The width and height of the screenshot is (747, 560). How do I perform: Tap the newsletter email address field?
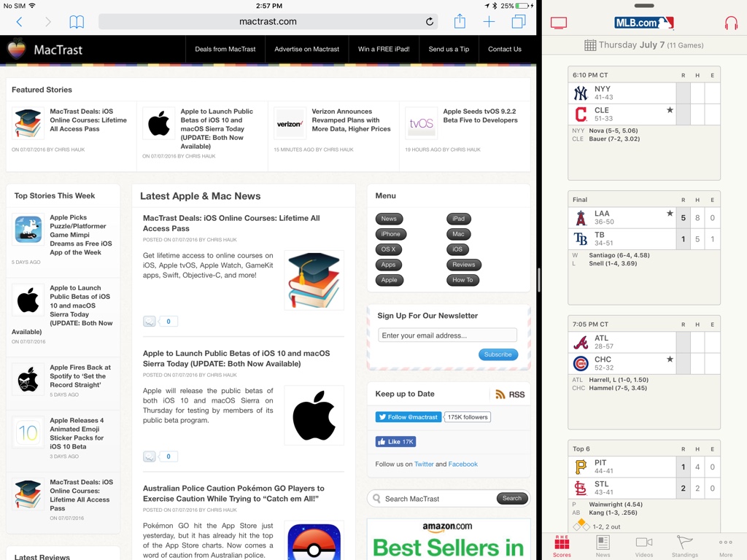pos(447,335)
